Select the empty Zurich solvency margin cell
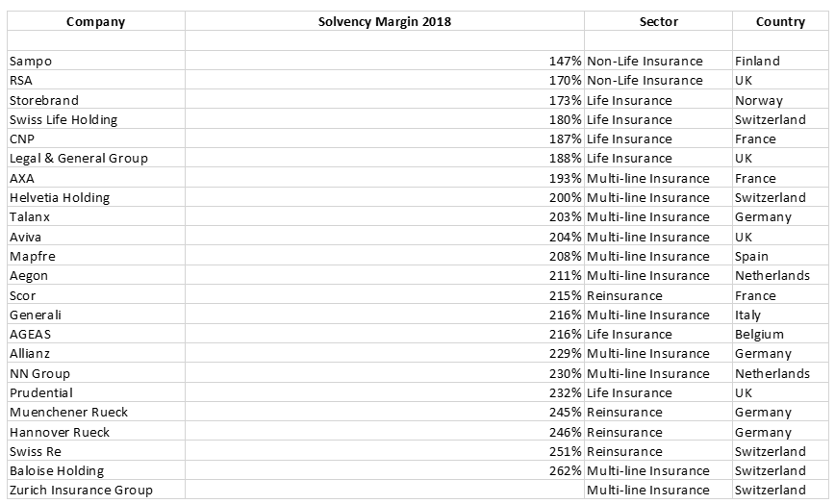The image size is (835, 504). click(x=385, y=490)
